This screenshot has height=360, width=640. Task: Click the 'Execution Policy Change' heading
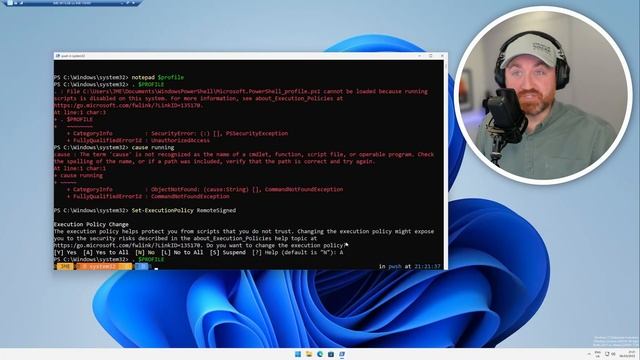[x=91, y=224]
